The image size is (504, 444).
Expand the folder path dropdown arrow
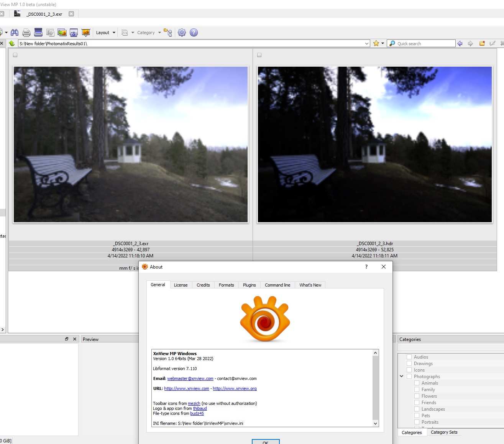point(367,44)
